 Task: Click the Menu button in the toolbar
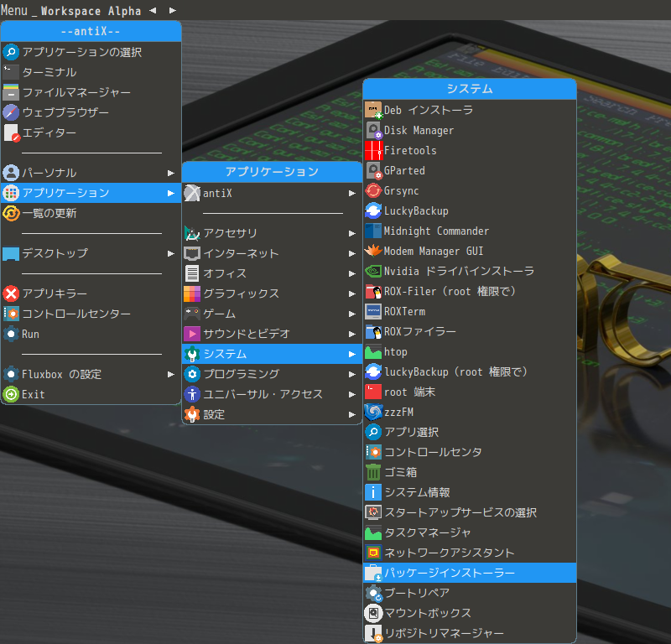pyautogui.click(x=14, y=10)
